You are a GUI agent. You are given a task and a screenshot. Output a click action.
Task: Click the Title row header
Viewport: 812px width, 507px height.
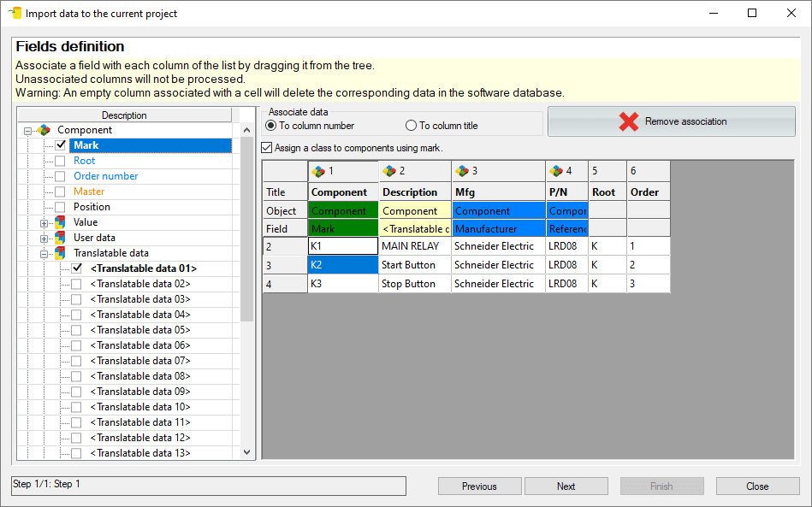click(x=285, y=192)
